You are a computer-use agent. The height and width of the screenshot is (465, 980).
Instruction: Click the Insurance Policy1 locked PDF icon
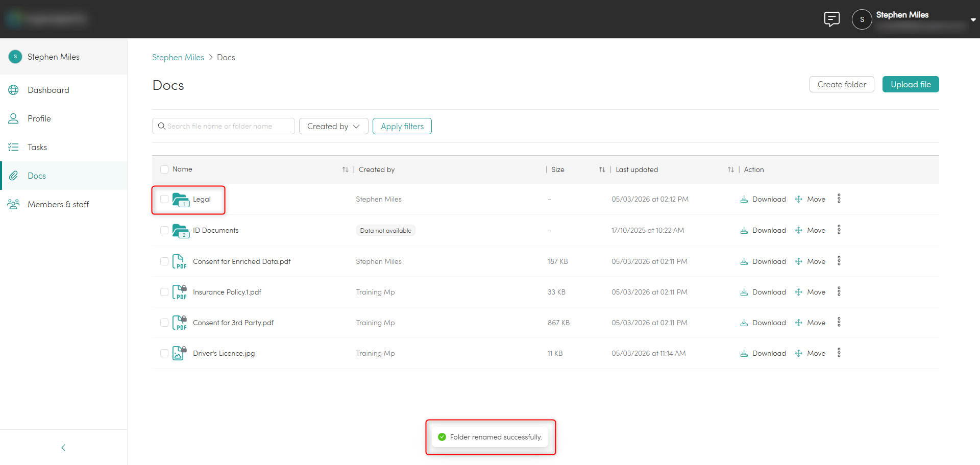179,292
